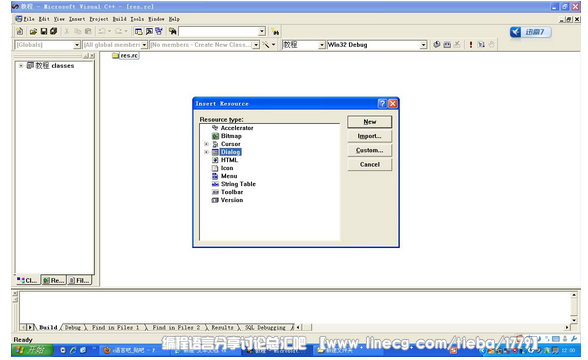Click the Open file toolbar icon
This screenshot has width=588, height=360.
click(33, 32)
